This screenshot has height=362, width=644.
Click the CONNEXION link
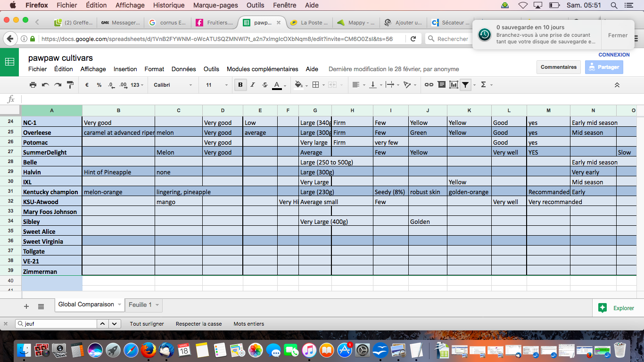(x=614, y=55)
